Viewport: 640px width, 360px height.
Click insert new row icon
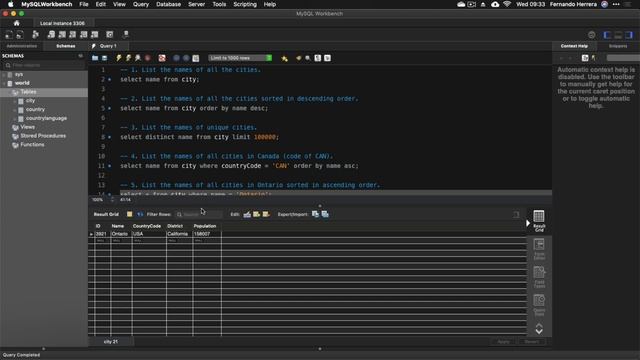(256, 214)
